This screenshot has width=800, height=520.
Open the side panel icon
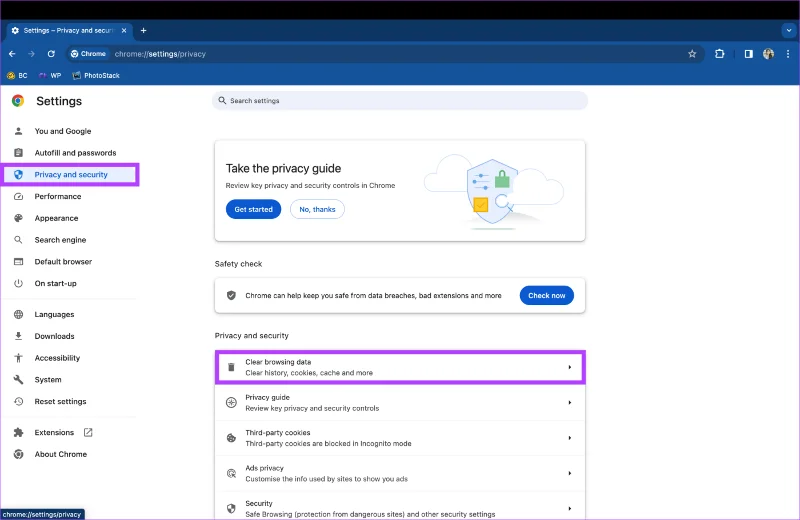(748, 54)
